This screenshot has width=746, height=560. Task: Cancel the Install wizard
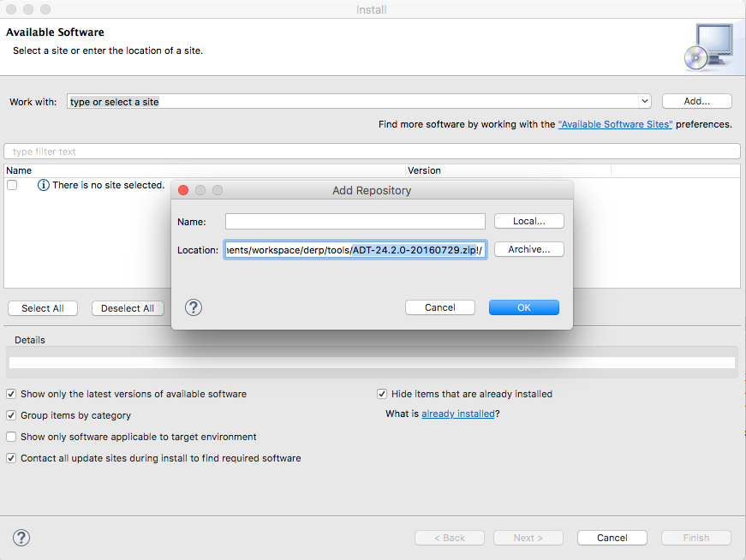click(x=612, y=538)
